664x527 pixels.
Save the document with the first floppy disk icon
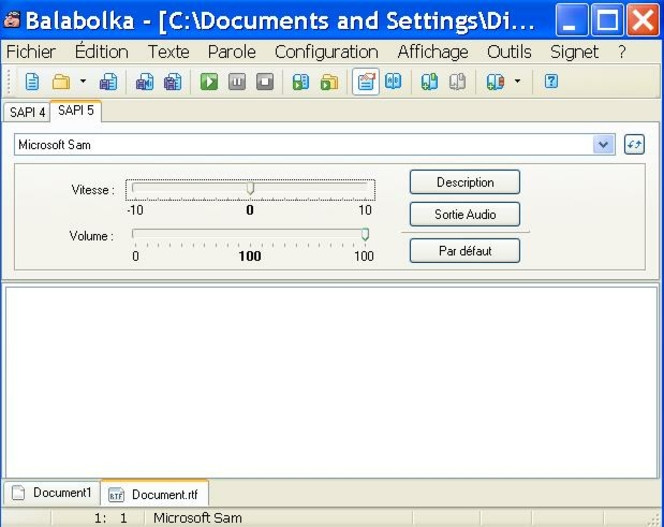pyautogui.click(x=108, y=81)
